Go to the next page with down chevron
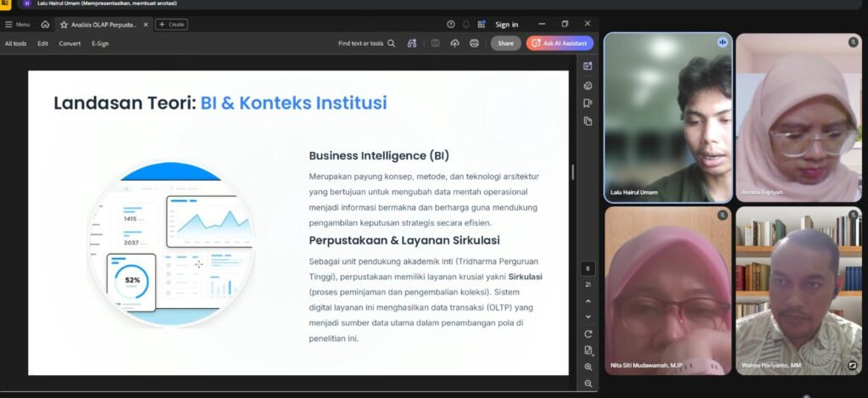Screen dimensions: 868x398 (587, 317)
